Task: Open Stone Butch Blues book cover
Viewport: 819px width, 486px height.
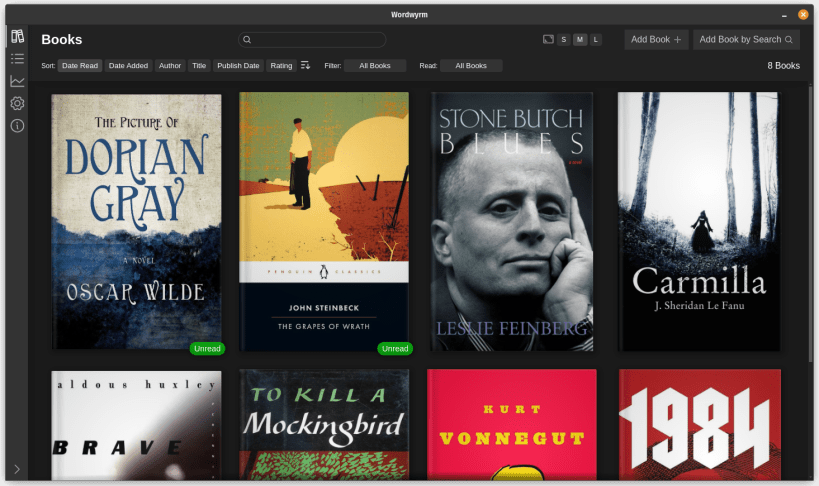Action: pyautogui.click(x=511, y=222)
